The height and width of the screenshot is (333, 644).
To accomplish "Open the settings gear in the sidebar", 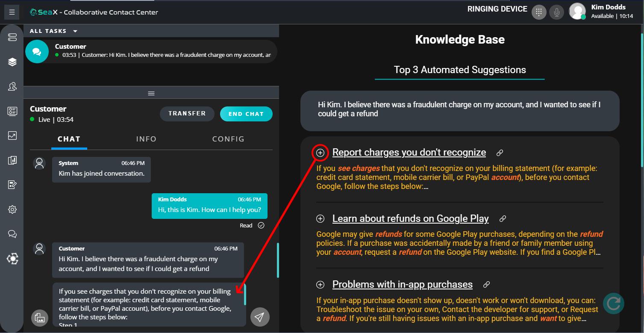I will 12,209.
